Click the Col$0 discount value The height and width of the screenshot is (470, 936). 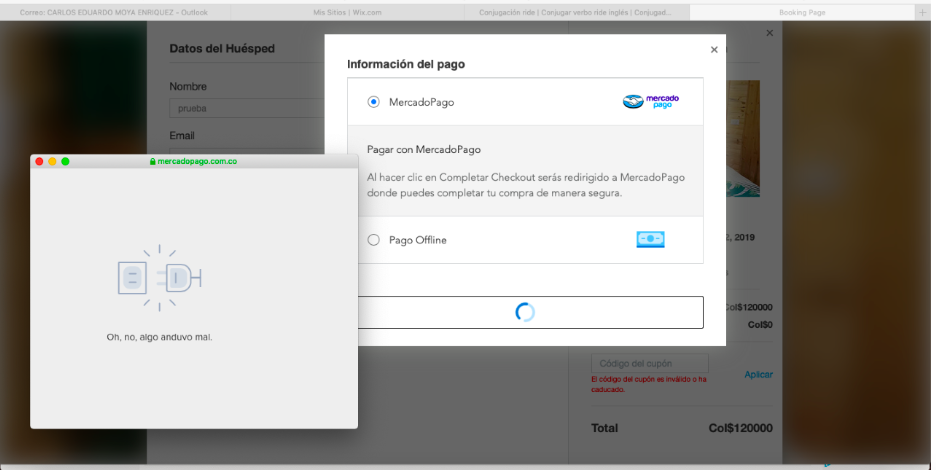[760, 325]
